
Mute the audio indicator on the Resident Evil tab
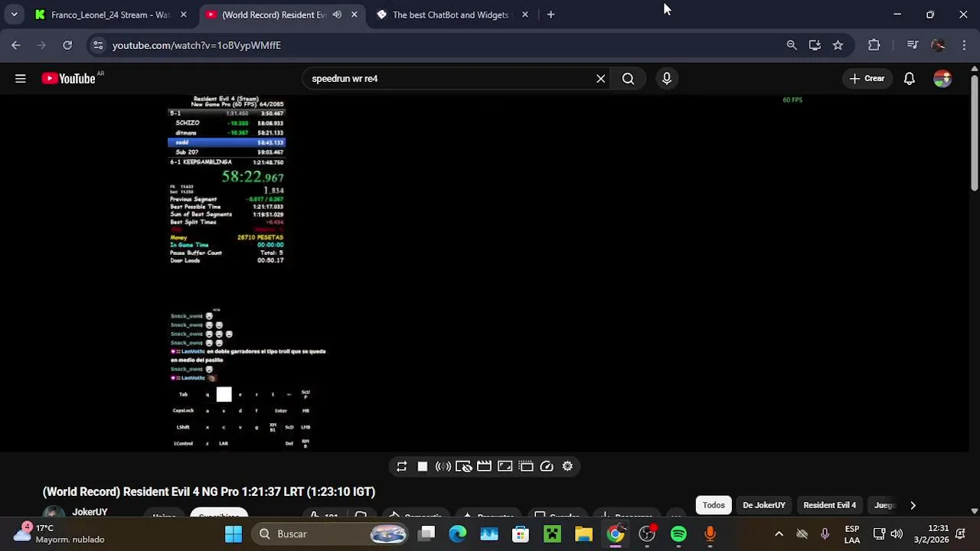(x=337, y=15)
